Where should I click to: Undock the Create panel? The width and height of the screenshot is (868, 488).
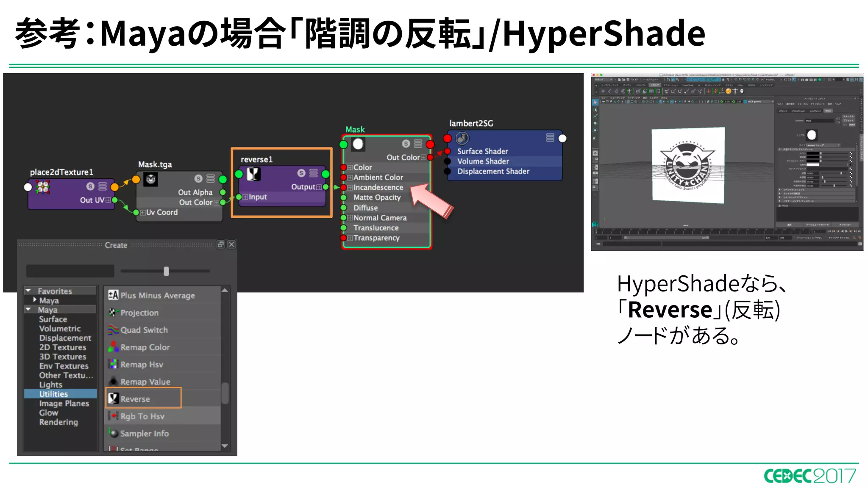[x=220, y=244]
